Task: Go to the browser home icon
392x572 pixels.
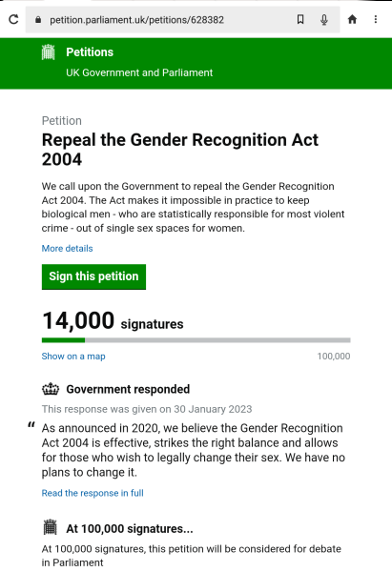Action: click(x=352, y=19)
